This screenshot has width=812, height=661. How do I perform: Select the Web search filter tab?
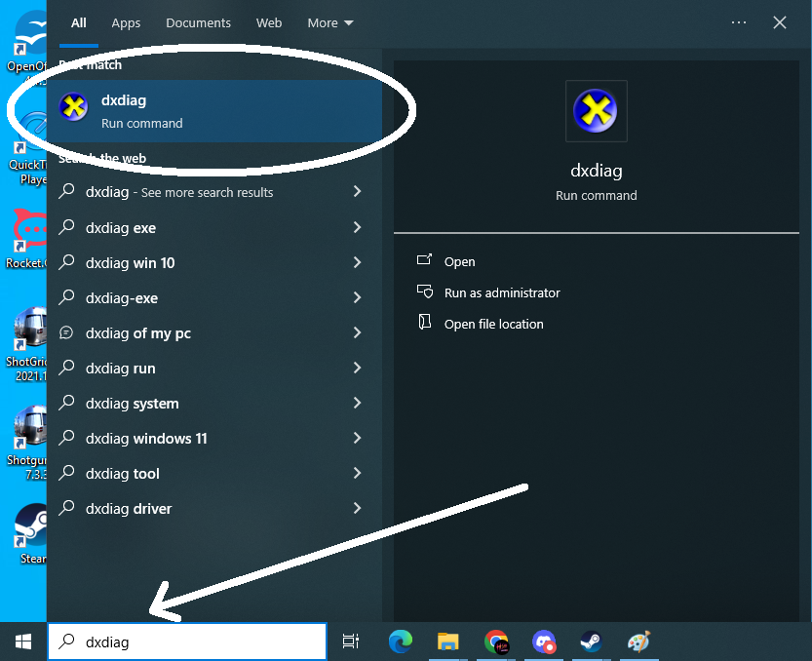269,23
